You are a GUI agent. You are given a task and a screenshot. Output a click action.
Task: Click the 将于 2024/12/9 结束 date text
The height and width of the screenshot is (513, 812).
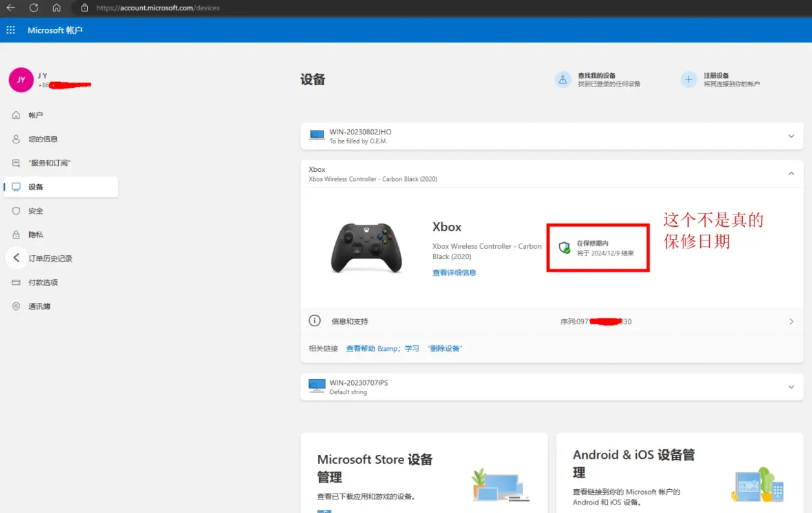(x=605, y=253)
